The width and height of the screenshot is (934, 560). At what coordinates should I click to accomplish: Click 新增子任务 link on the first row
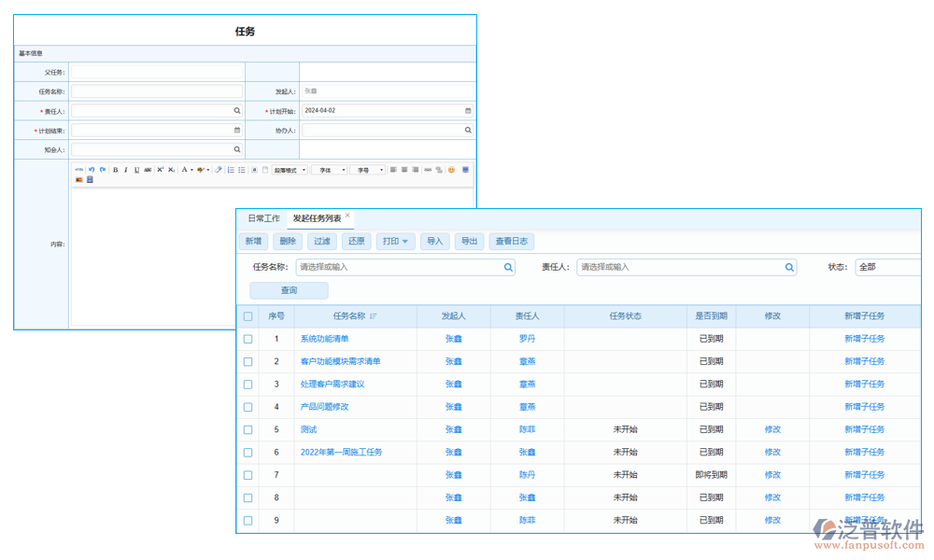pyautogui.click(x=865, y=338)
